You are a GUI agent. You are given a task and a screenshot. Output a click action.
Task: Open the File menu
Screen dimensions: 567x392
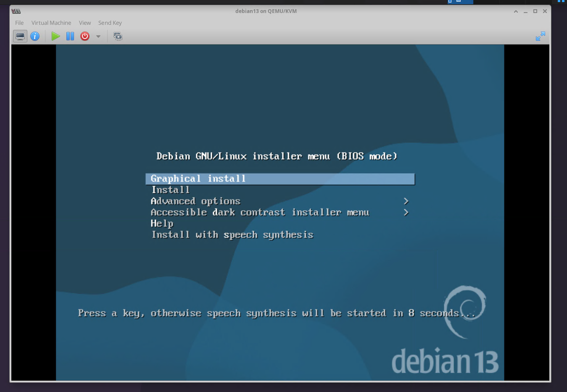[19, 23]
